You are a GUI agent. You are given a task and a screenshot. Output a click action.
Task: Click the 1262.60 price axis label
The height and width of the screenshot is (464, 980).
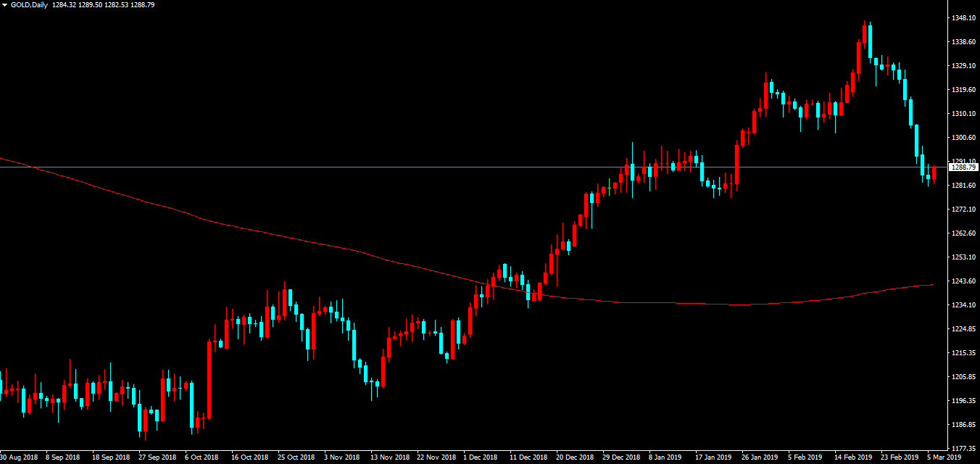pos(962,233)
